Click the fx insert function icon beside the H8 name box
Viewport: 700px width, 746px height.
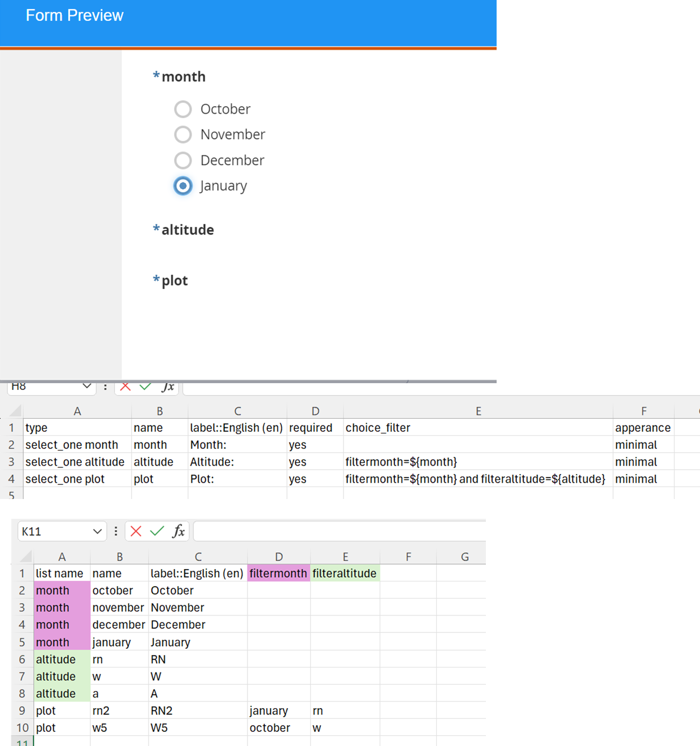[168, 387]
